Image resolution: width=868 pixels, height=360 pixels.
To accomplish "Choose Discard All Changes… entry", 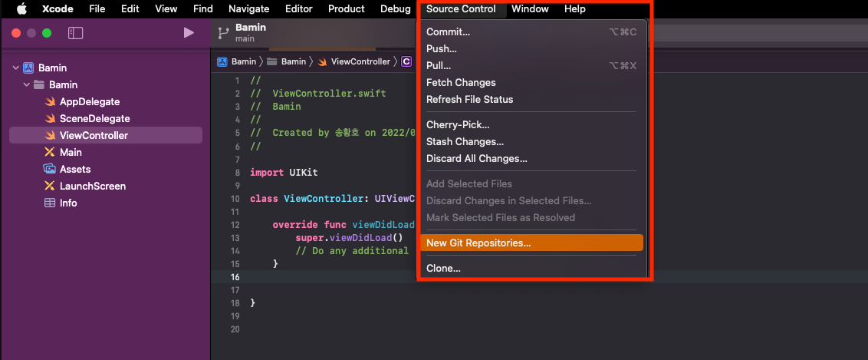I will [x=531, y=159].
